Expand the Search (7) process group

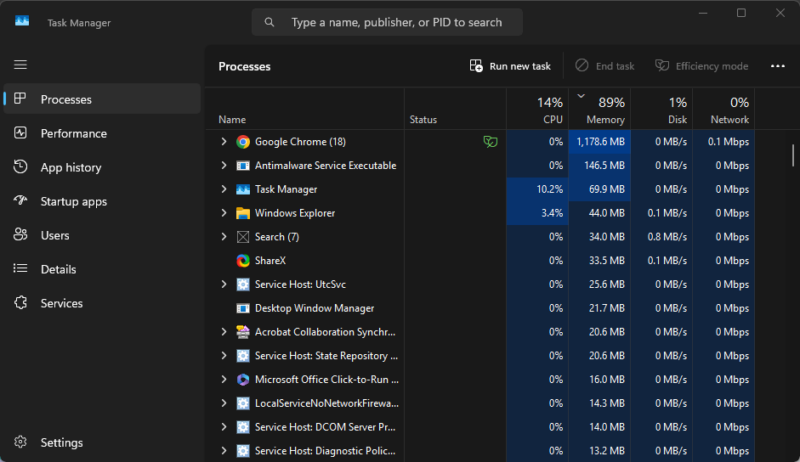223,237
